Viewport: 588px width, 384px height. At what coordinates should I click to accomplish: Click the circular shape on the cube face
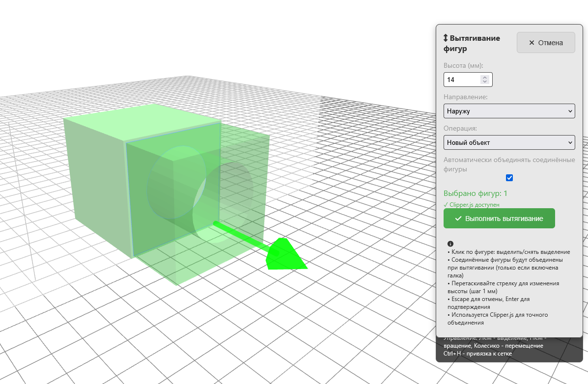click(x=175, y=183)
